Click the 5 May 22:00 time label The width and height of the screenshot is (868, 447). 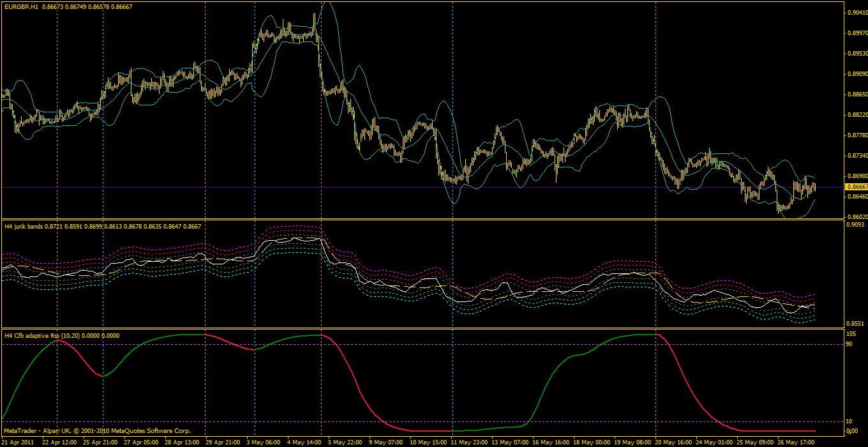tap(345, 442)
